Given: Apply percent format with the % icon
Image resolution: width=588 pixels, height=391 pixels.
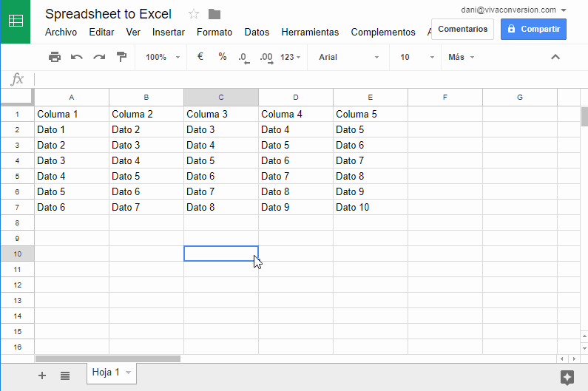Looking at the screenshot, I should click(x=223, y=57).
